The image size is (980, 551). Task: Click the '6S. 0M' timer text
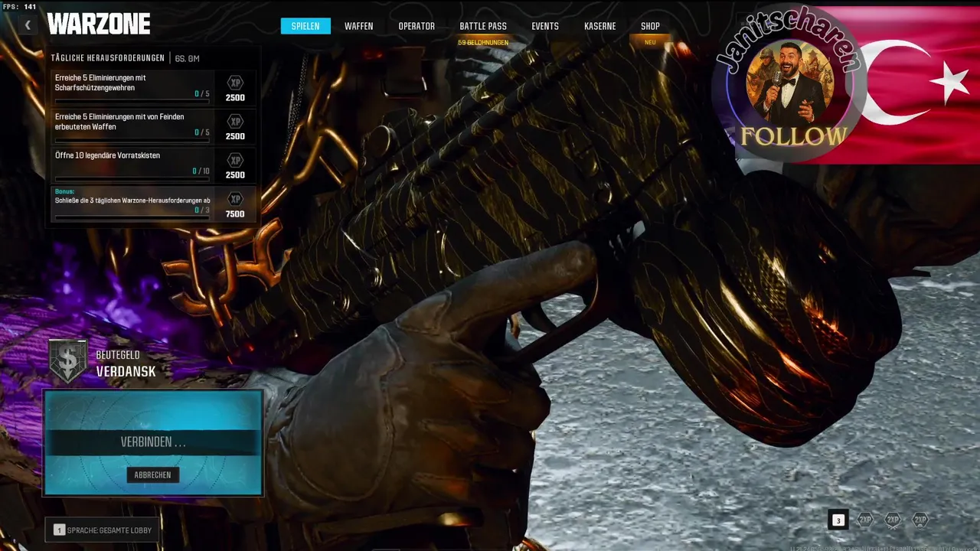187,58
